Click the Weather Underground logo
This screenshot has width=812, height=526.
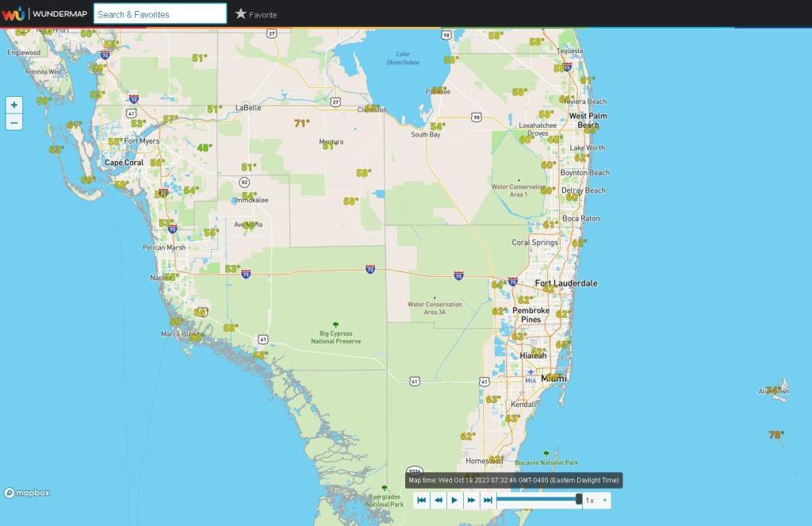point(13,13)
